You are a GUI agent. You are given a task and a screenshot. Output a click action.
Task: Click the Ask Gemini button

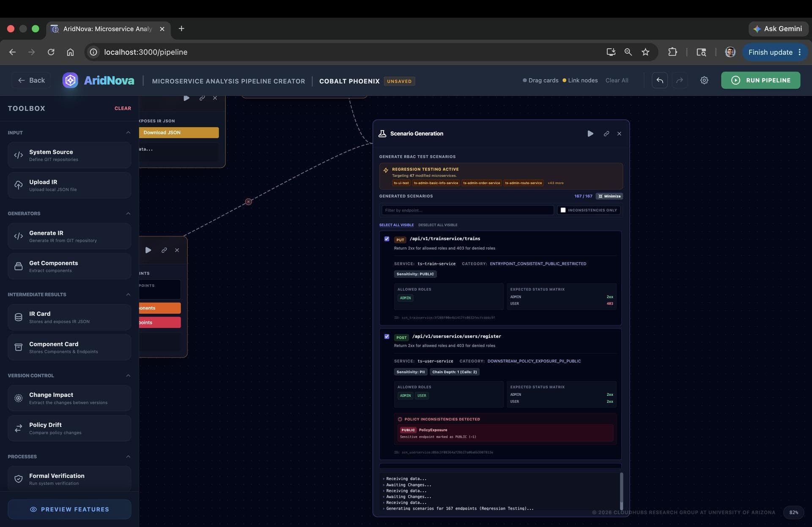[778, 29]
